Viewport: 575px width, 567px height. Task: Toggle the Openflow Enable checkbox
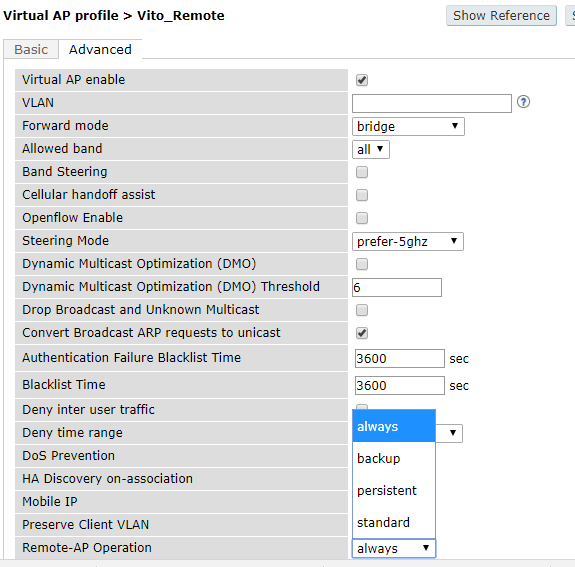(362, 218)
